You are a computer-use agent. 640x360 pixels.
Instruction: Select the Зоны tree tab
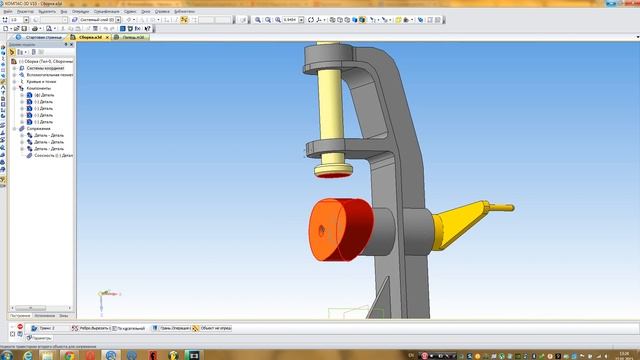(x=64, y=316)
